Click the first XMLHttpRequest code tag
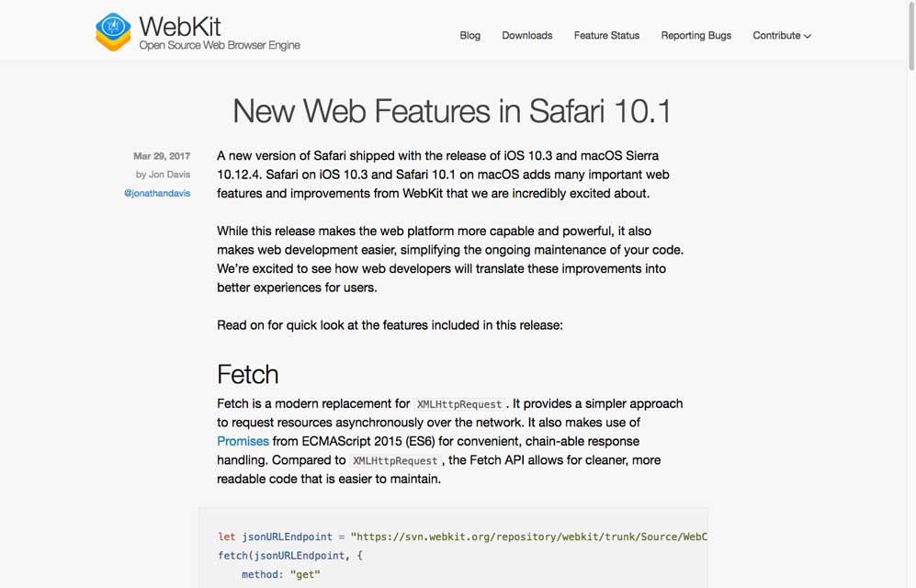 coord(459,404)
